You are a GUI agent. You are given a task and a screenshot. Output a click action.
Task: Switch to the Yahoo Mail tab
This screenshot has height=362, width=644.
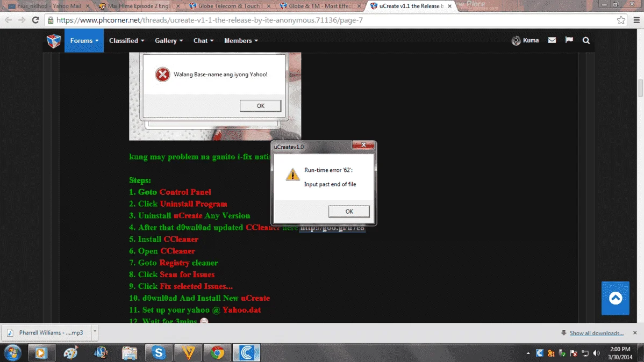[x=48, y=6]
